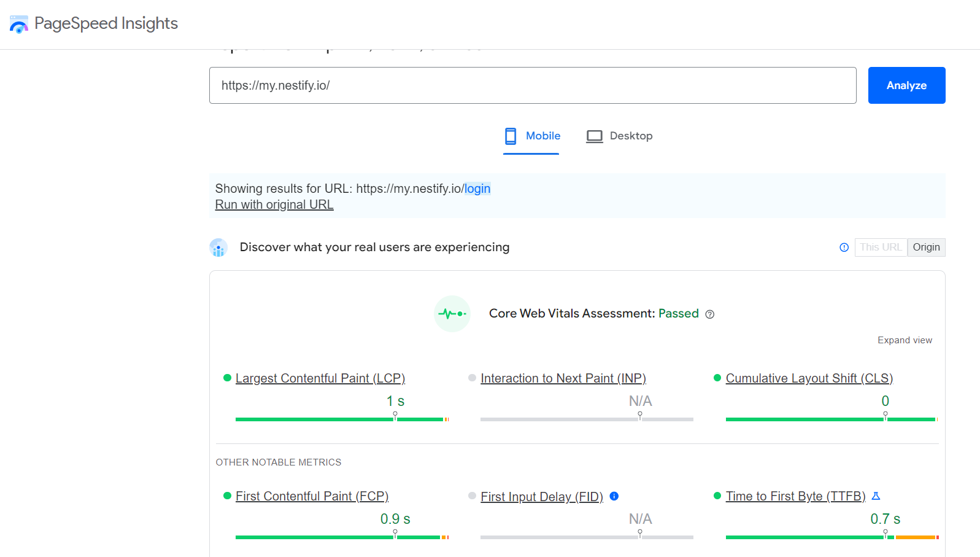Click the FID gray distribution bar
The image size is (980, 557).
coord(587,537)
